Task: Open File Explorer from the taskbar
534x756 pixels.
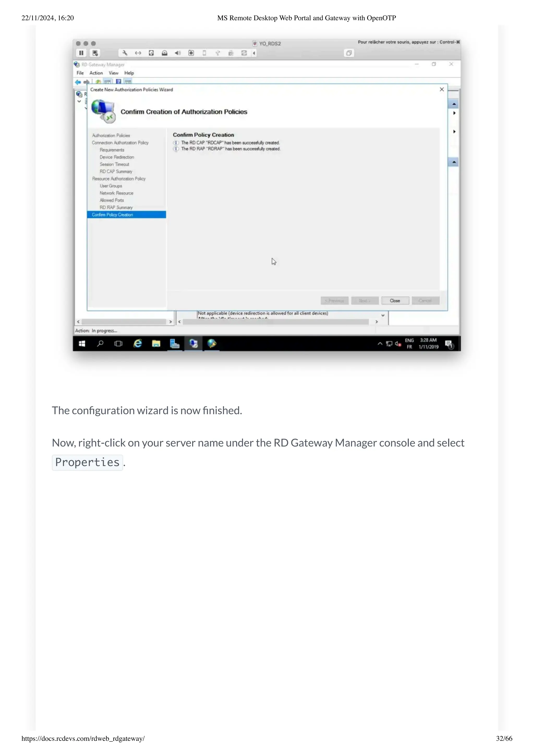Action: (x=156, y=344)
